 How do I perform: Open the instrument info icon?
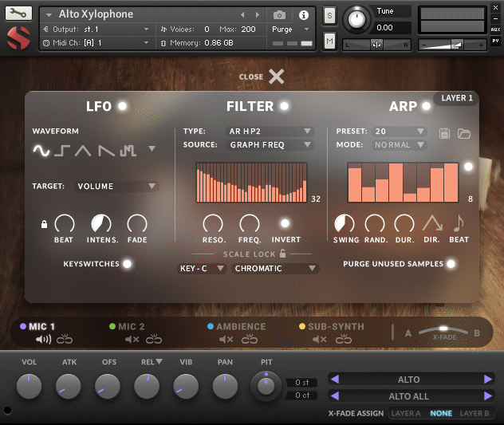click(303, 15)
